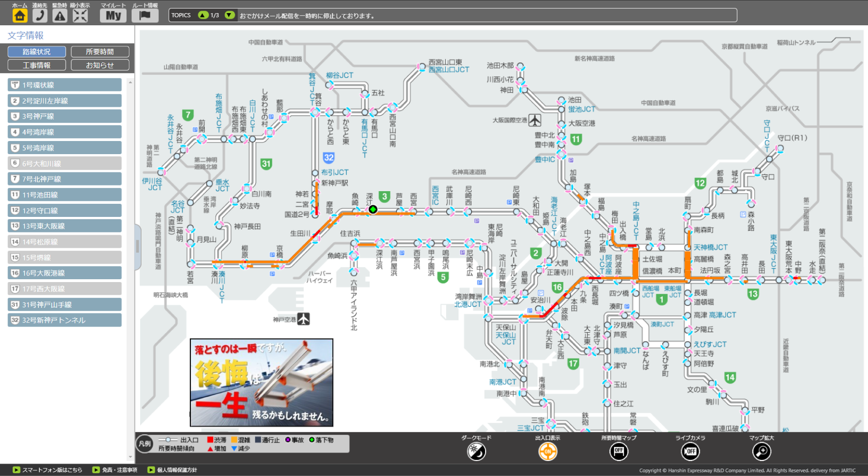
Task: Click the Home icon in top toolbar
Action: coord(20,15)
